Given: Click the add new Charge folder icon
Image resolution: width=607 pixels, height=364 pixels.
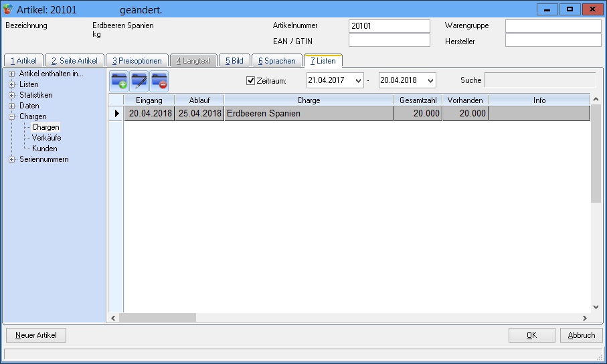Looking at the screenshot, I should pos(119,81).
